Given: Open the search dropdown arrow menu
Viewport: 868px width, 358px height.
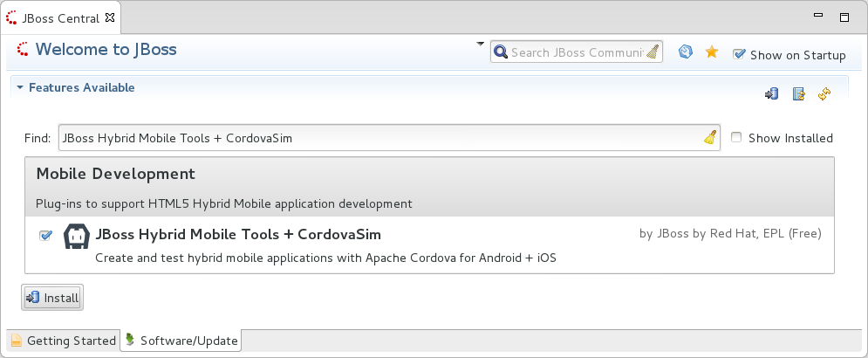Looking at the screenshot, I should (480, 44).
